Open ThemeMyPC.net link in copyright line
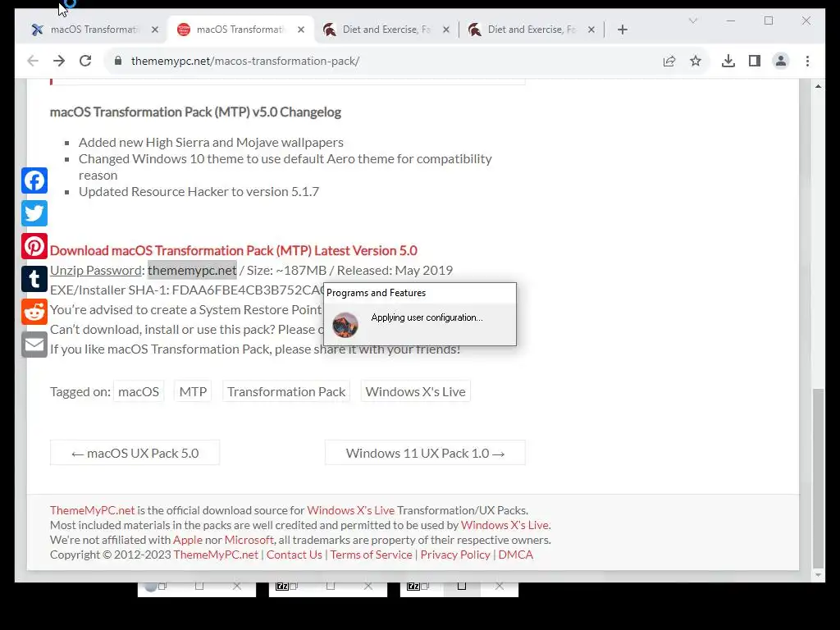 216,555
